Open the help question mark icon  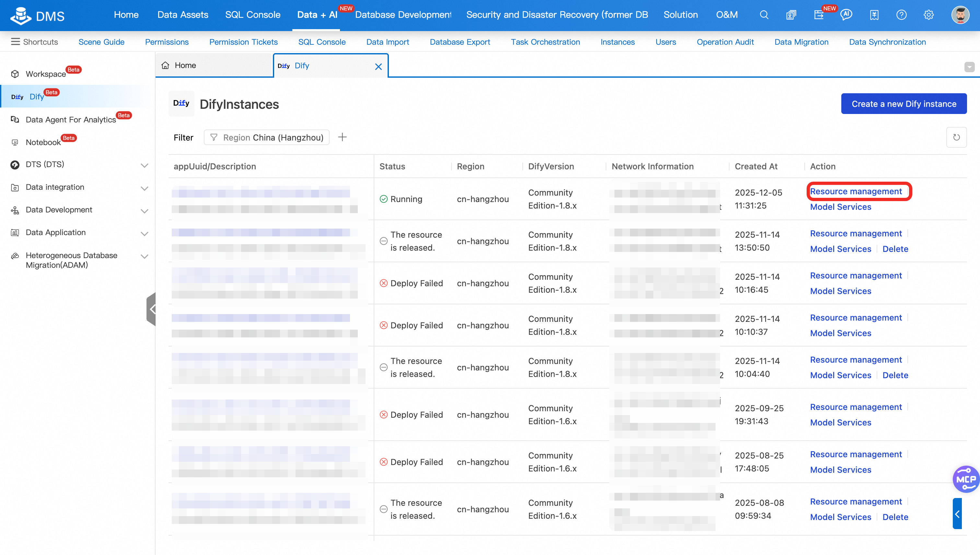[x=901, y=15]
